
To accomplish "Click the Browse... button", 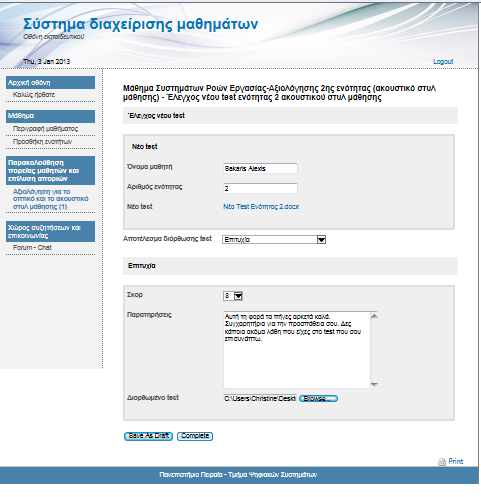I will (318, 398).
